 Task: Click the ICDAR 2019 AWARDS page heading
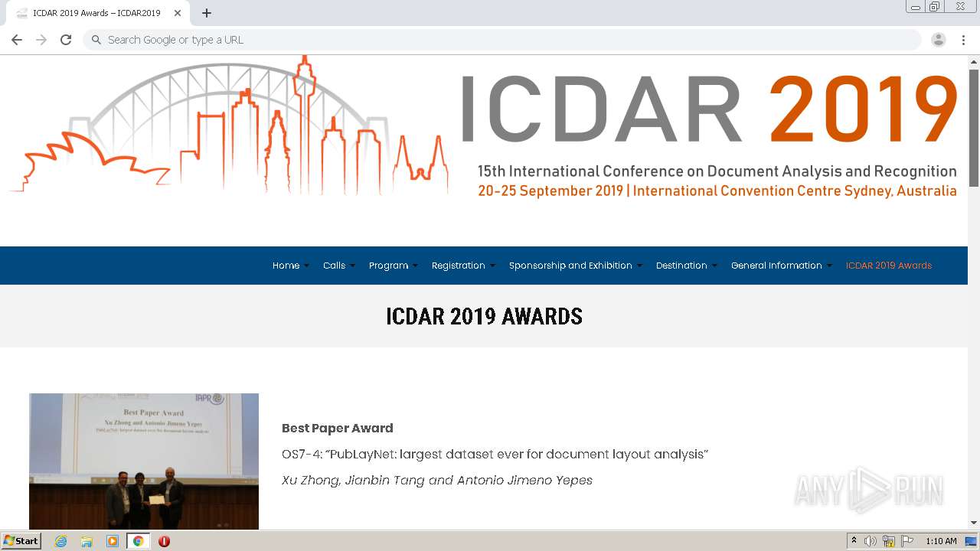(x=484, y=316)
